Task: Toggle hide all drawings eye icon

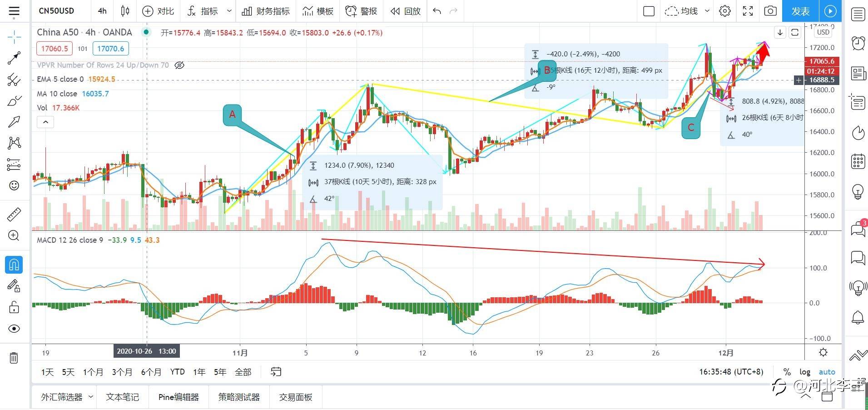Action: pos(14,329)
